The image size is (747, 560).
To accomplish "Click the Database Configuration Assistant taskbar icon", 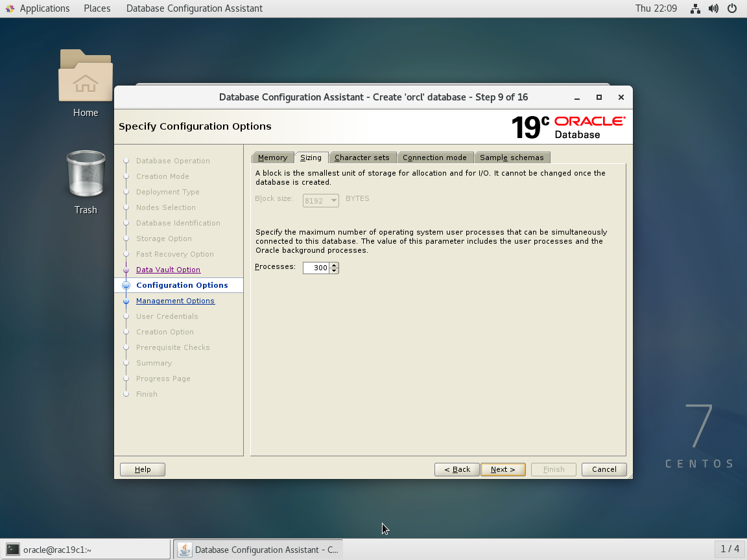I will pyautogui.click(x=258, y=549).
